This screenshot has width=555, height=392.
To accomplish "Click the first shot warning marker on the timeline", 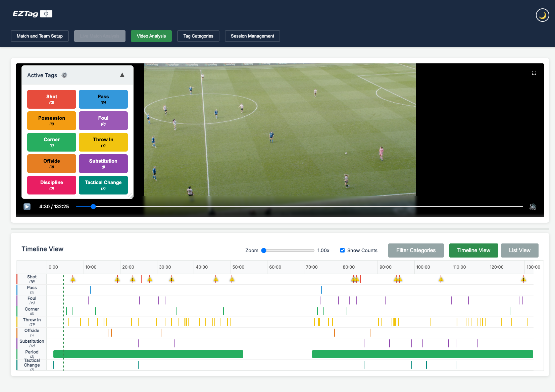I will [73, 279].
